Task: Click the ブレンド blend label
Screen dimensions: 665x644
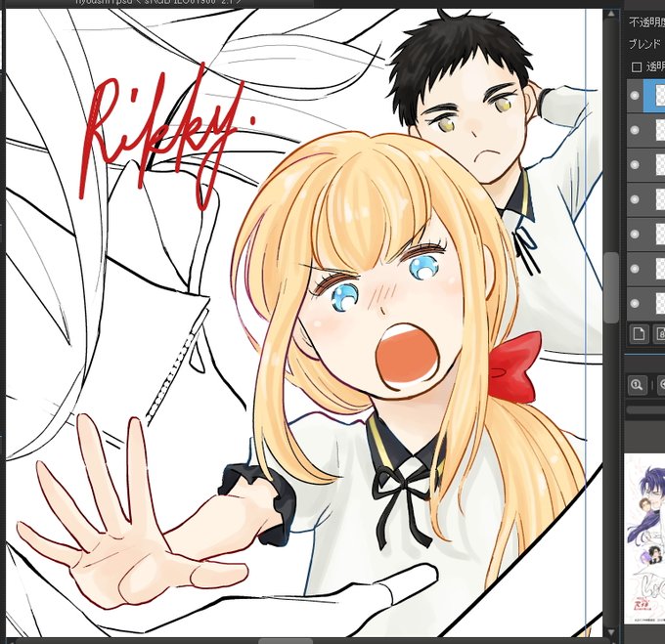Action: point(645,44)
